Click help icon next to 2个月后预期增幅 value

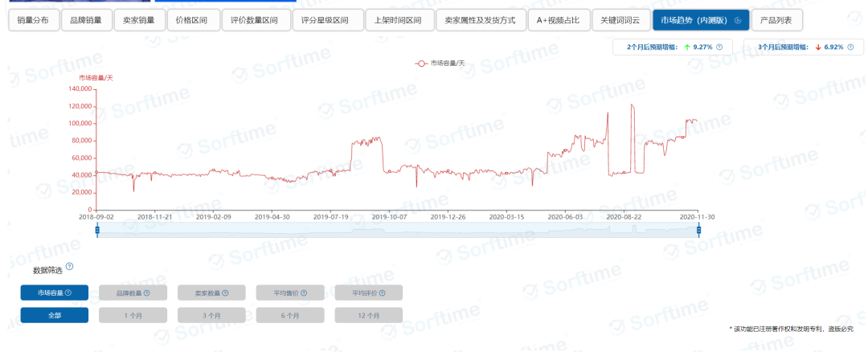point(719,47)
